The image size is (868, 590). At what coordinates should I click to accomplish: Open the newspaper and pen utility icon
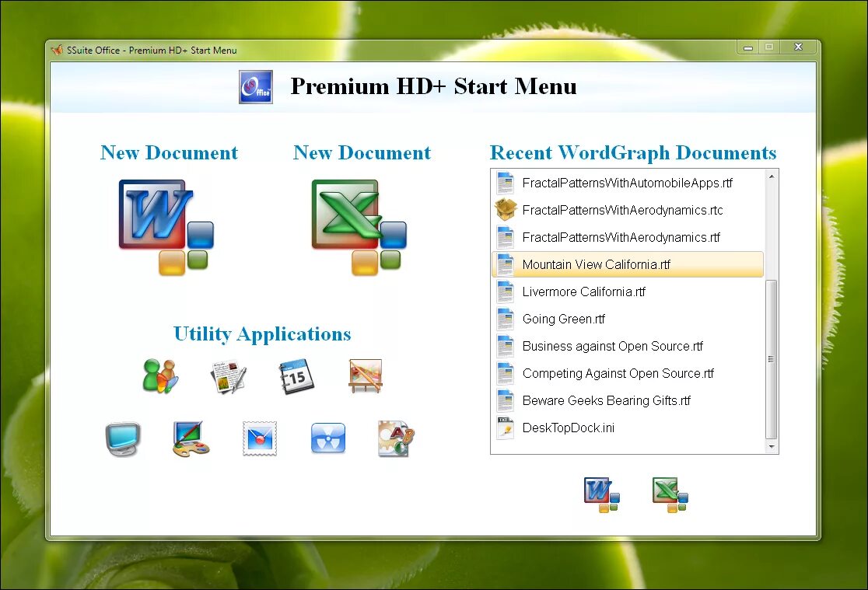pos(228,376)
